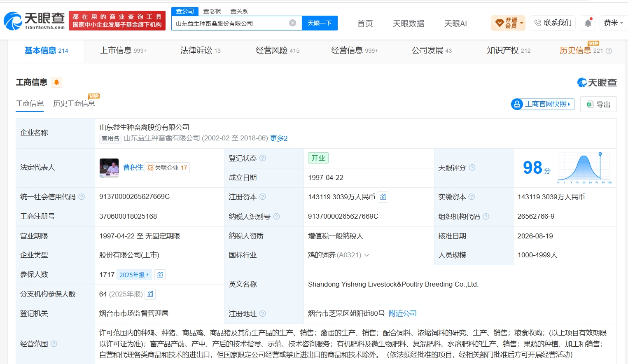The width and height of the screenshot is (628, 364).
Task: Click the help icon next to 注册地址
Action: [x=263, y=314]
